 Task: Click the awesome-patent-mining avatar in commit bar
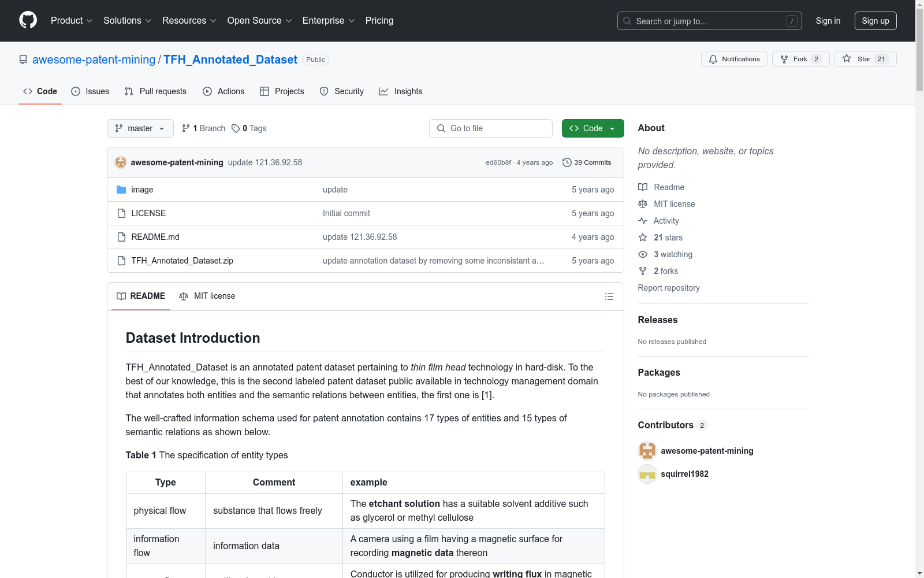121,162
